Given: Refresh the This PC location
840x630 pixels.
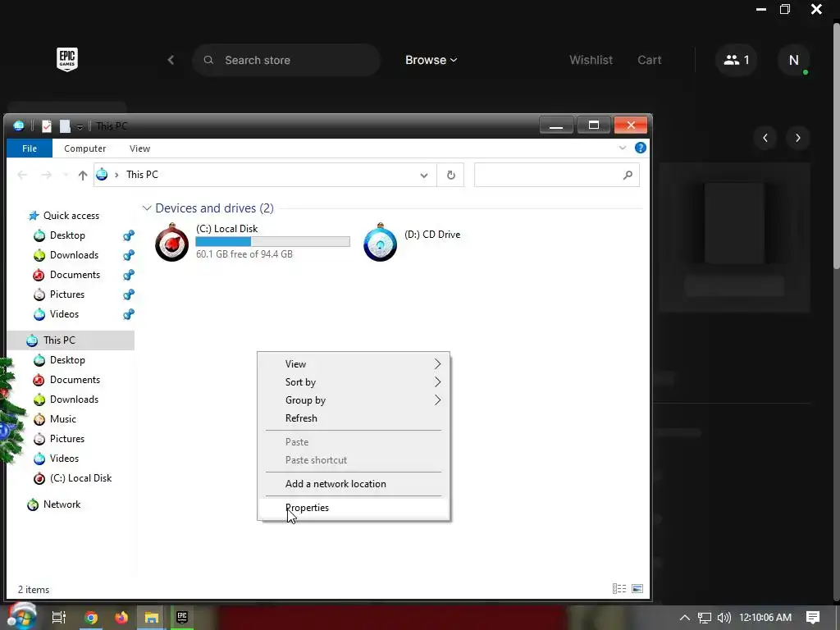Looking at the screenshot, I should 450,176.
